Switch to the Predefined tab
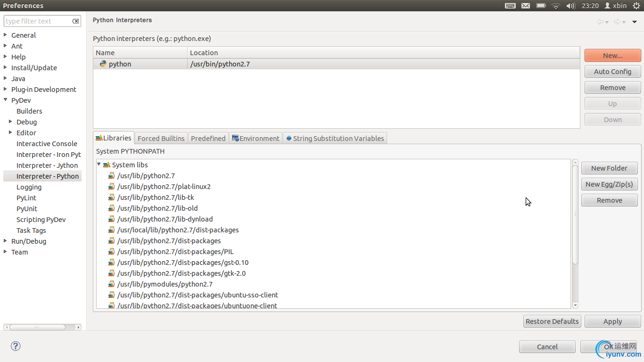Image resolution: width=644 pixels, height=362 pixels. coord(208,139)
